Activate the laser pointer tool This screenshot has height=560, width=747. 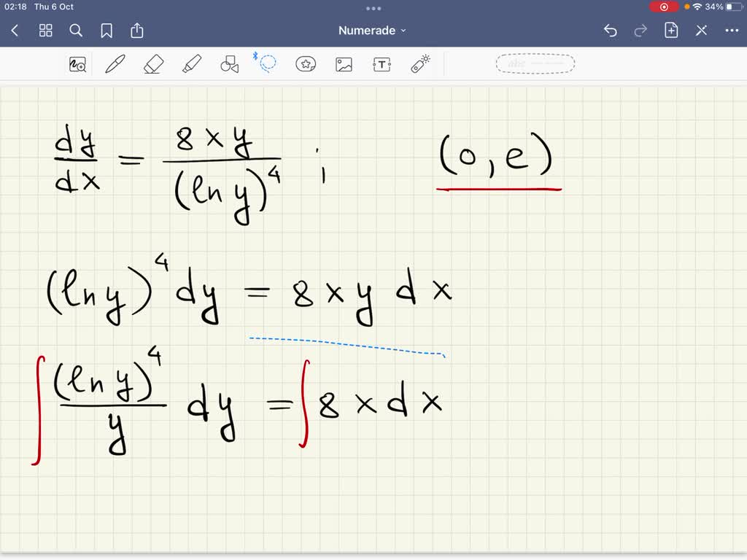tap(419, 64)
